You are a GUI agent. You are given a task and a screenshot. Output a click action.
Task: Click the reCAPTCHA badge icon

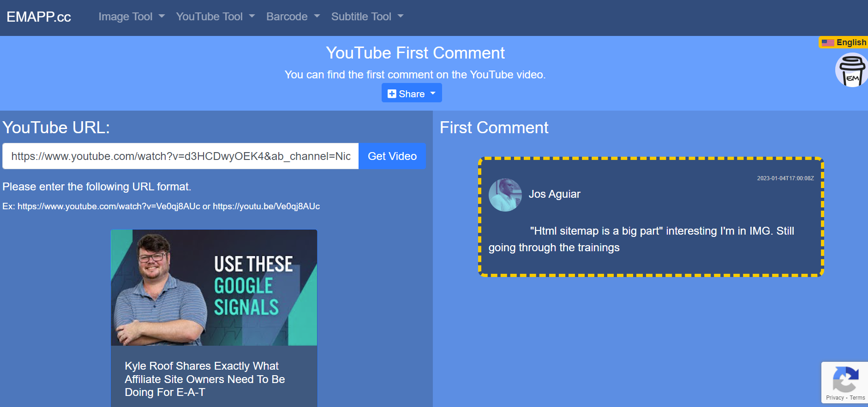click(x=845, y=379)
